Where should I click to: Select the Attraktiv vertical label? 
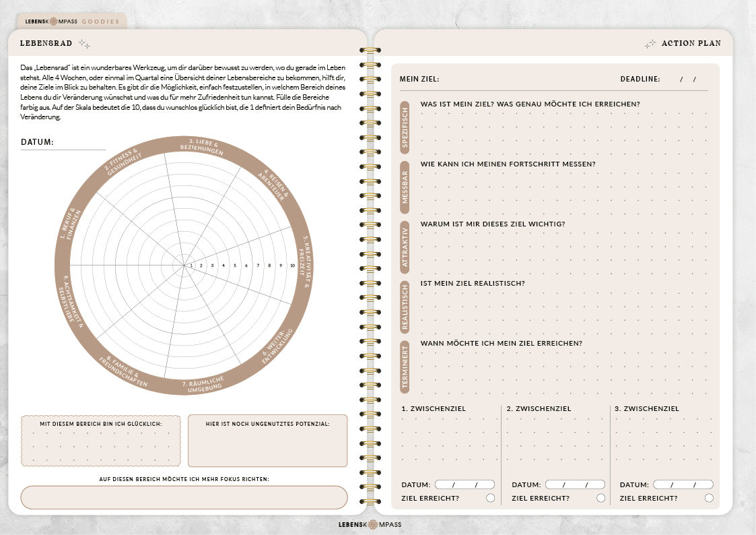pyautogui.click(x=405, y=247)
